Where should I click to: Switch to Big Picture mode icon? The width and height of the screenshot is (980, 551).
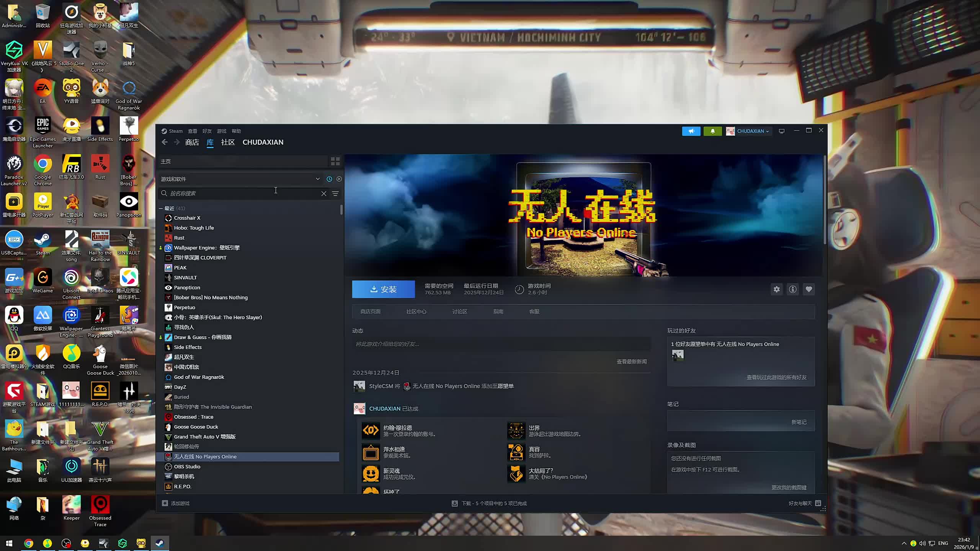coord(782,131)
